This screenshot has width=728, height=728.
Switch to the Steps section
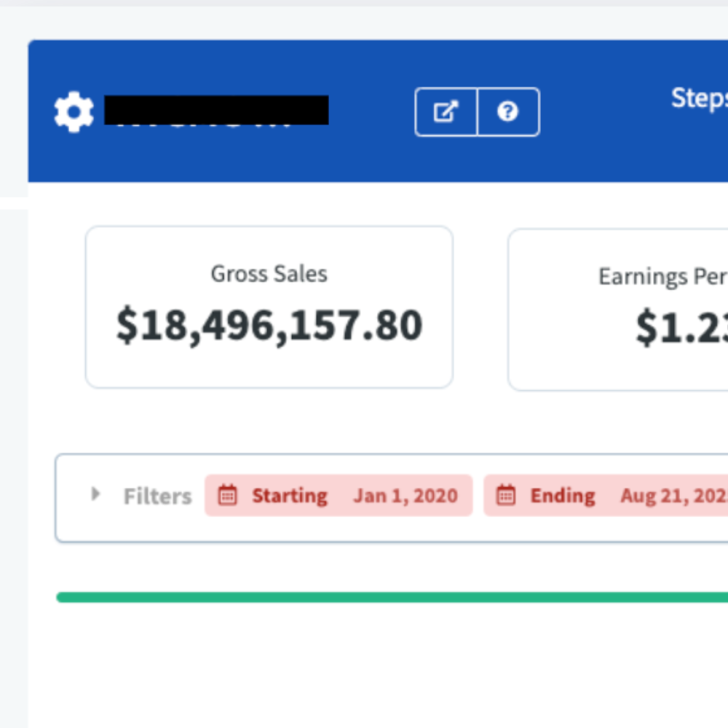pyautogui.click(x=699, y=98)
